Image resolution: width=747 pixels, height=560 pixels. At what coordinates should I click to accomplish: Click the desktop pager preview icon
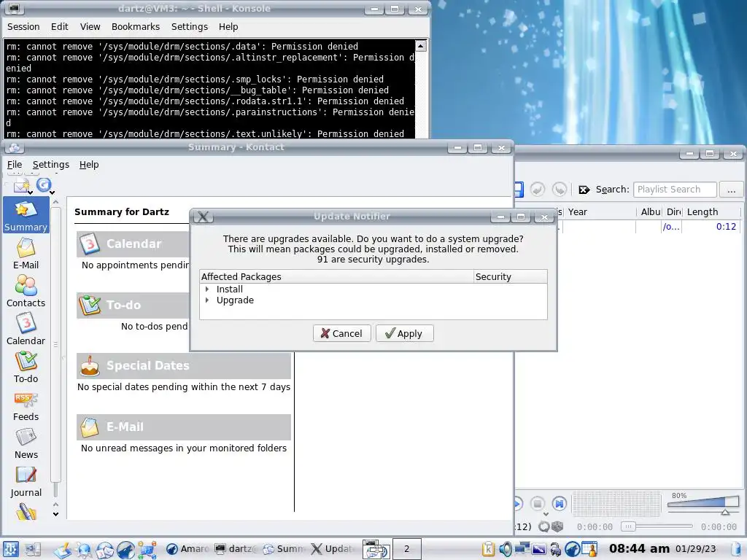[x=376, y=549]
